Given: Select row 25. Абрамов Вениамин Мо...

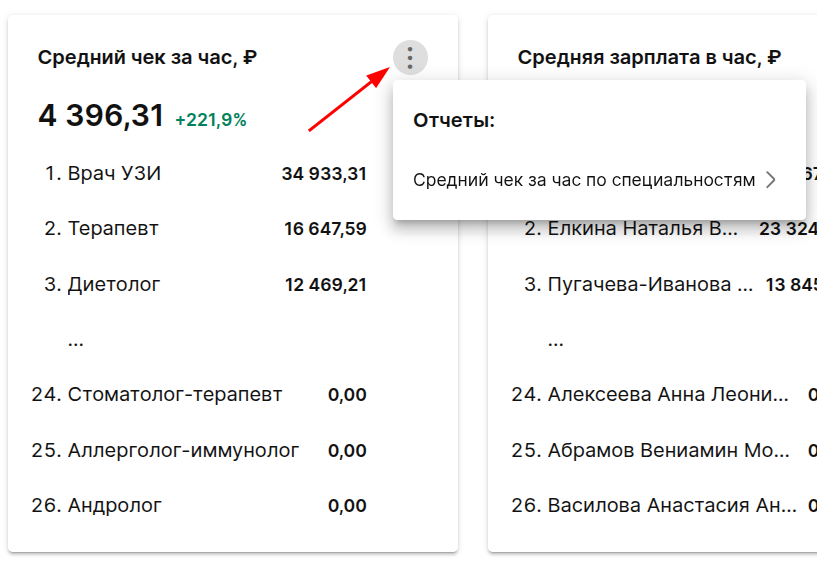Looking at the screenshot, I should click(664, 450).
